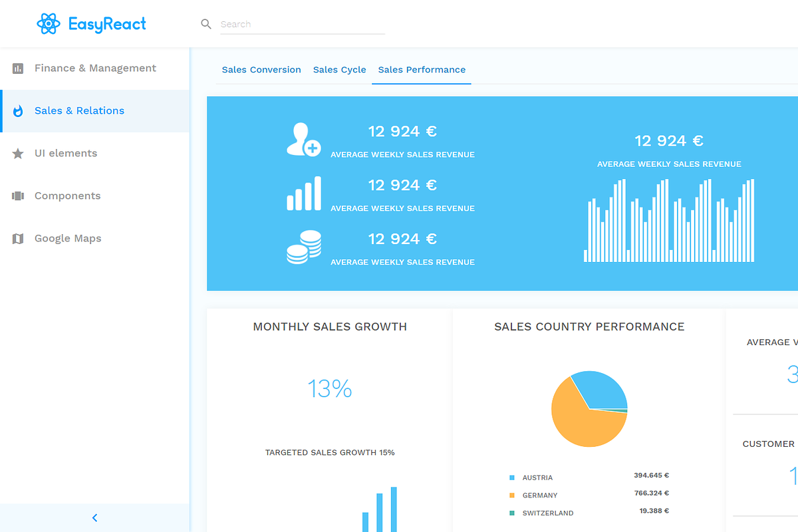Image resolution: width=798 pixels, height=532 pixels.
Task: Click the add-user icon in blue banner
Action: pos(304,140)
